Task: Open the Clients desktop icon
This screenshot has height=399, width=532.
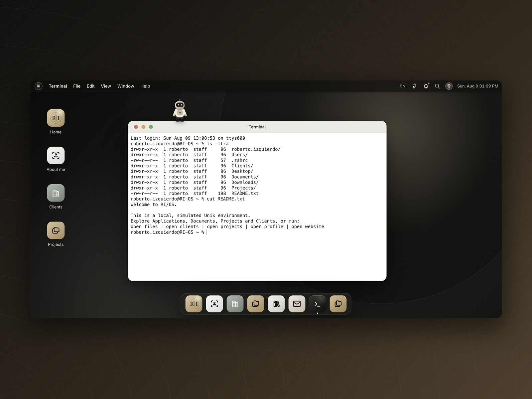Action: [56, 193]
